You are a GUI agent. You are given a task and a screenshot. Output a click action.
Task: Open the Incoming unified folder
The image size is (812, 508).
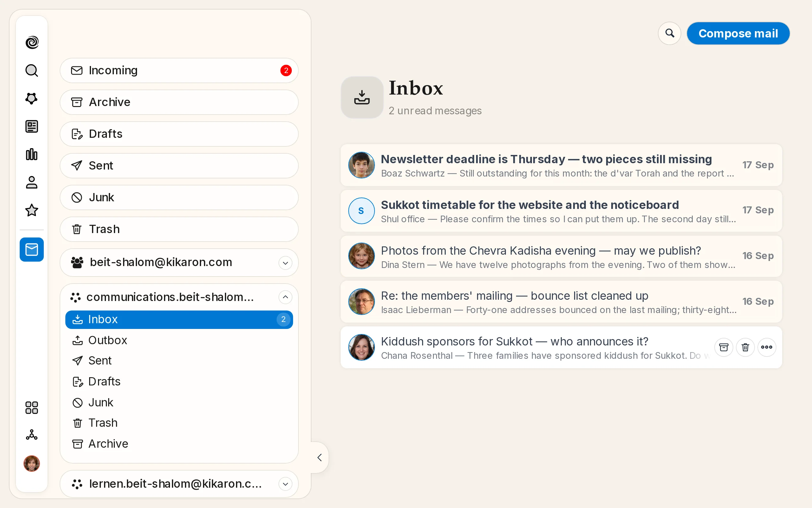[x=179, y=70]
